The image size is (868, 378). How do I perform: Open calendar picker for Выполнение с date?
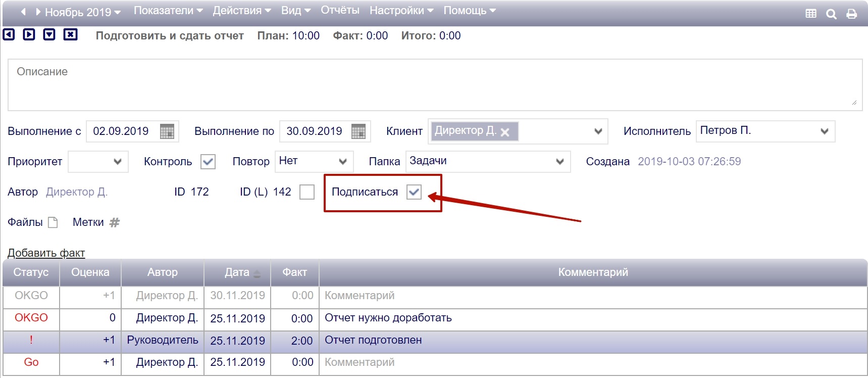(167, 131)
